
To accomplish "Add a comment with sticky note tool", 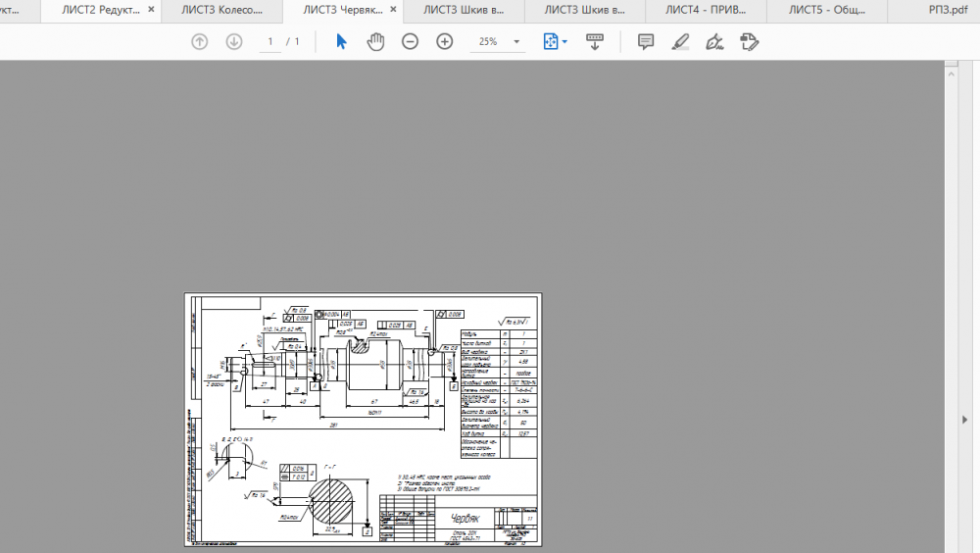I will click(x=646, y=42).
